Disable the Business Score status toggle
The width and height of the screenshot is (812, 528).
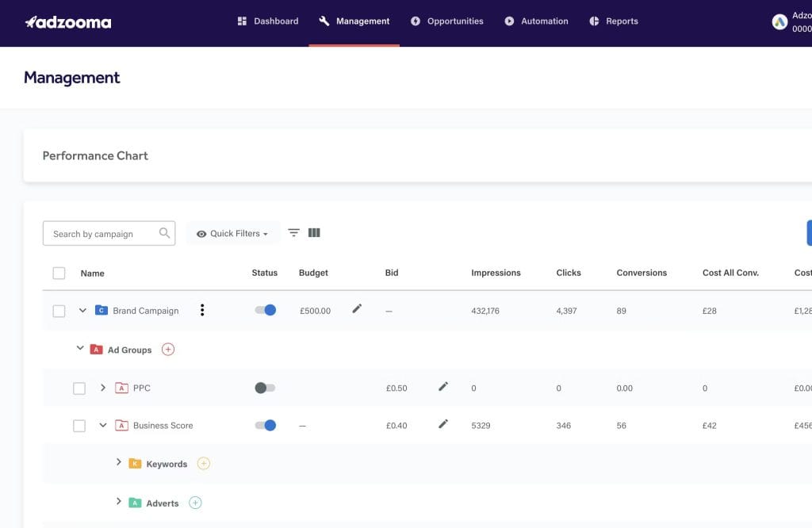click(x=265, y=425)
